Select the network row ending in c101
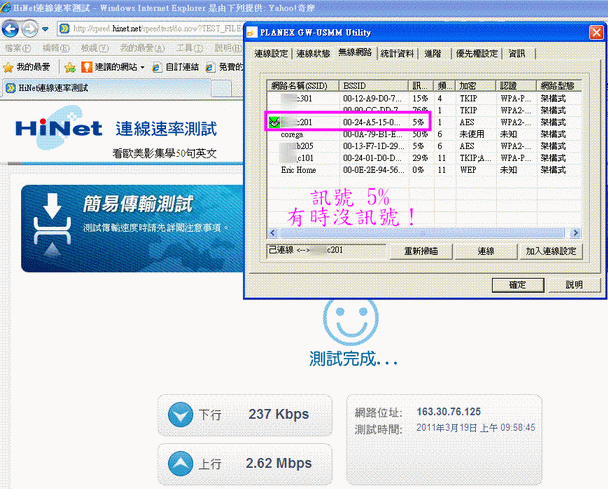The height and width of the screenshot is (489, 608). tap(424, 158)
